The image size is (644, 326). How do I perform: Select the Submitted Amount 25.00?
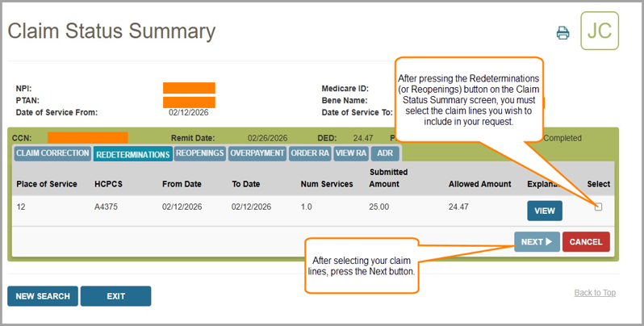(x=379, y=207)
